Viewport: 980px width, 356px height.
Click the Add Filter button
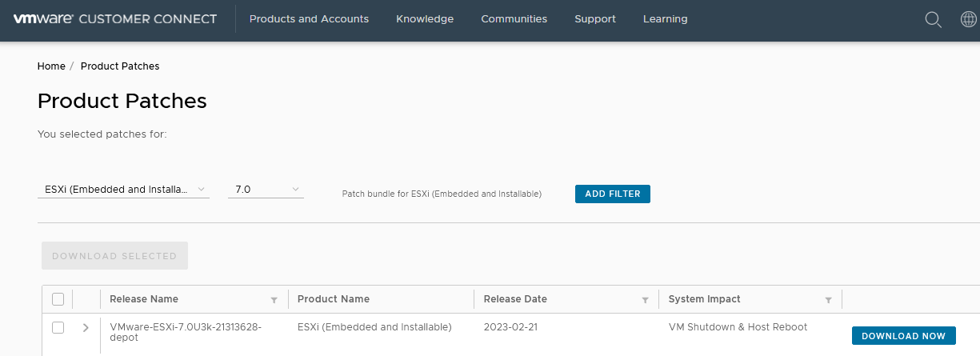coord(612,194)
